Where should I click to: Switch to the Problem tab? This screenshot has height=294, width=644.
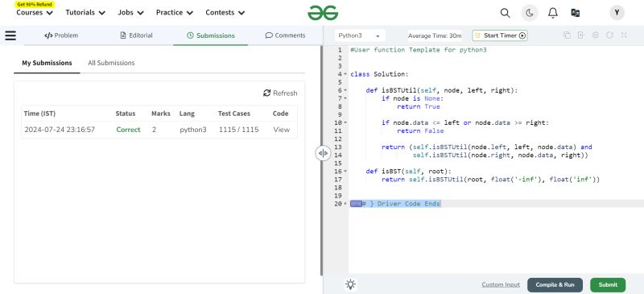(61, 35)
